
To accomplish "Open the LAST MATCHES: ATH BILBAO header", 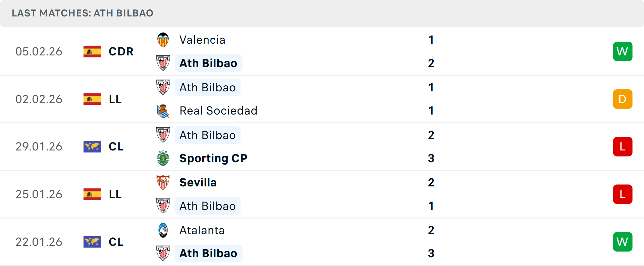I will pyautogui.click(x=82, y=13).
